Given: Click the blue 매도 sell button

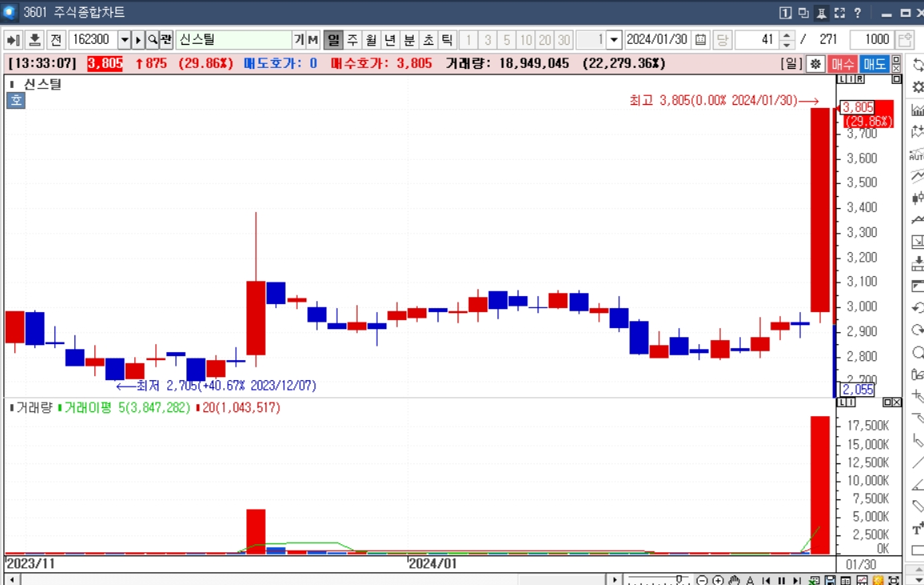Looking at the screenshot, I should tap(874, 64).
